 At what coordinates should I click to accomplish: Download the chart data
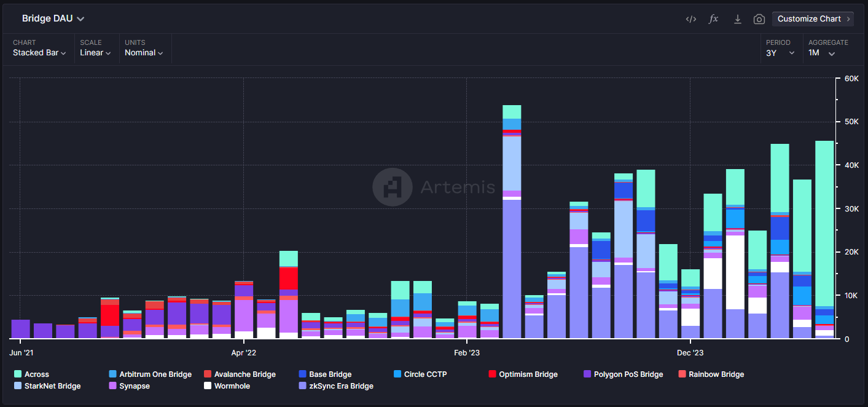[x=737, y=19]
